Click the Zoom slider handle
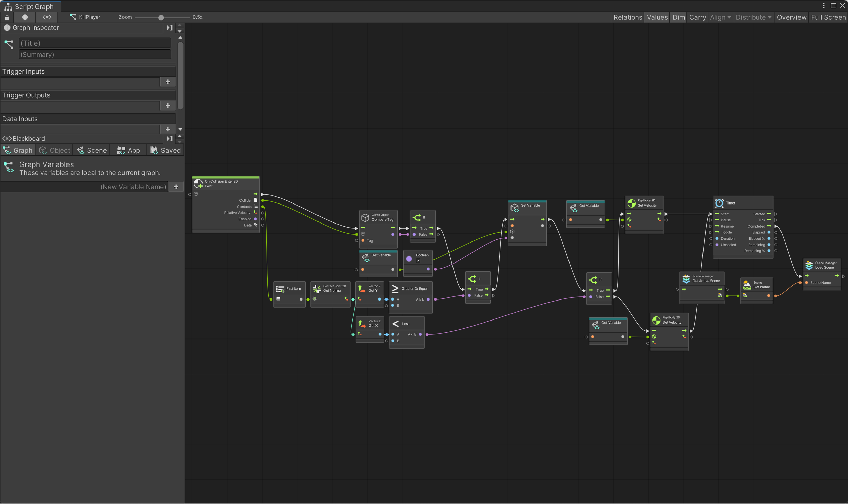 pyautogui.click(x=161, y=17)
